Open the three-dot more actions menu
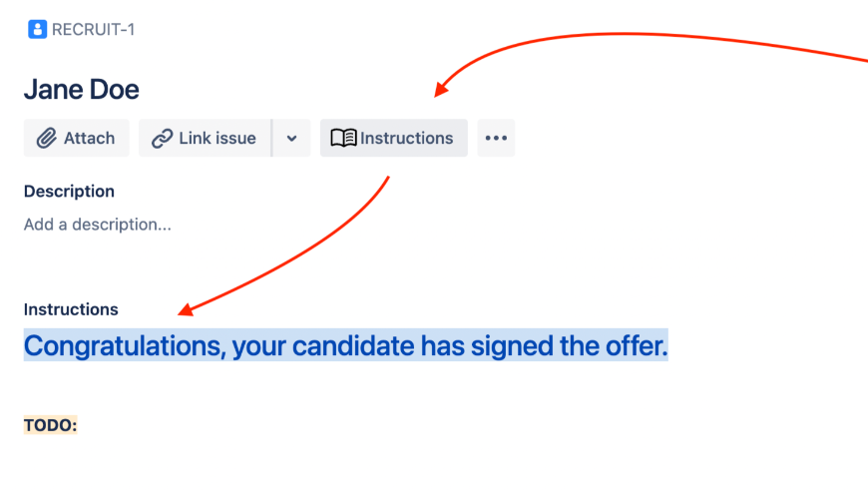The width and height of the screenshot is (868, 494). (496, 139)
